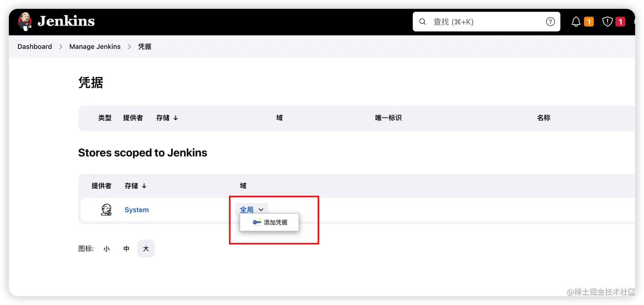Sort top table by 提供者 column
644x305 pixels.
pyautogui.click(x=133, y=118)
